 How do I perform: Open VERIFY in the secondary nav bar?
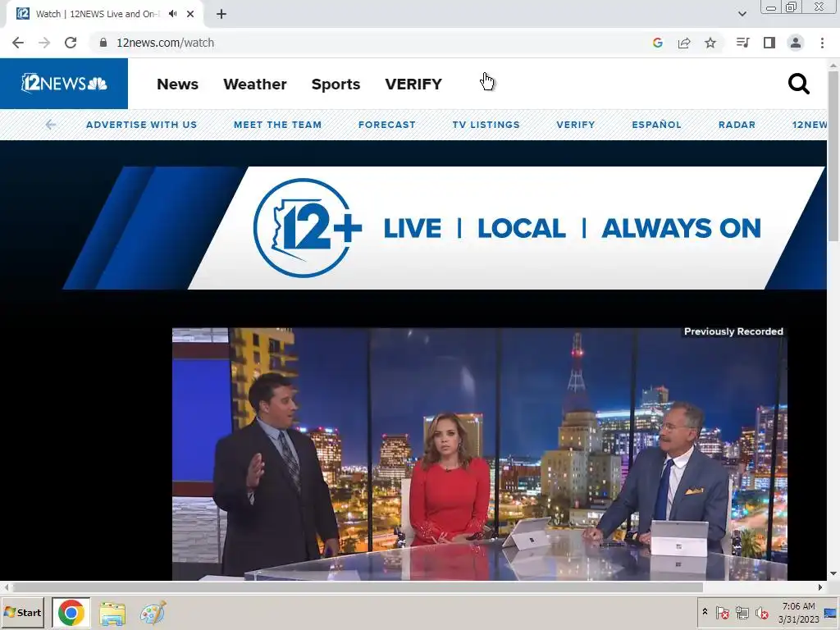pos(575,125)
